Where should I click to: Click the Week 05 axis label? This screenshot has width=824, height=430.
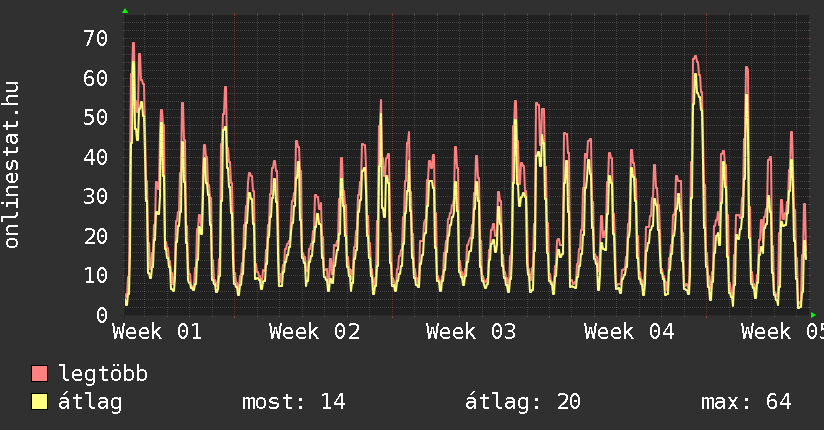pos(783,331)
